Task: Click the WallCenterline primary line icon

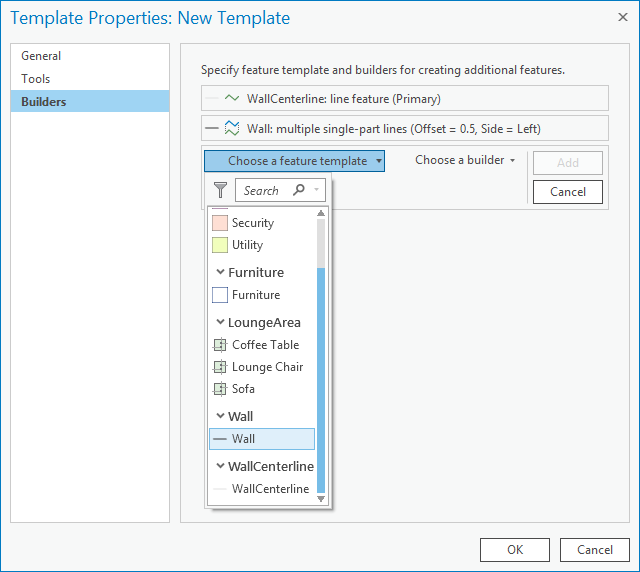Action: [232, 99]
